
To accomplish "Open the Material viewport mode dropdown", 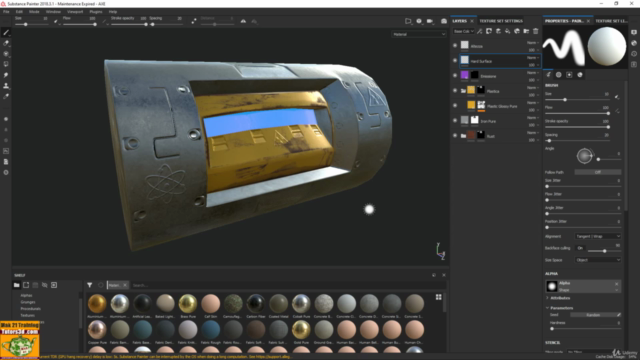I will (x=419, y=34).
